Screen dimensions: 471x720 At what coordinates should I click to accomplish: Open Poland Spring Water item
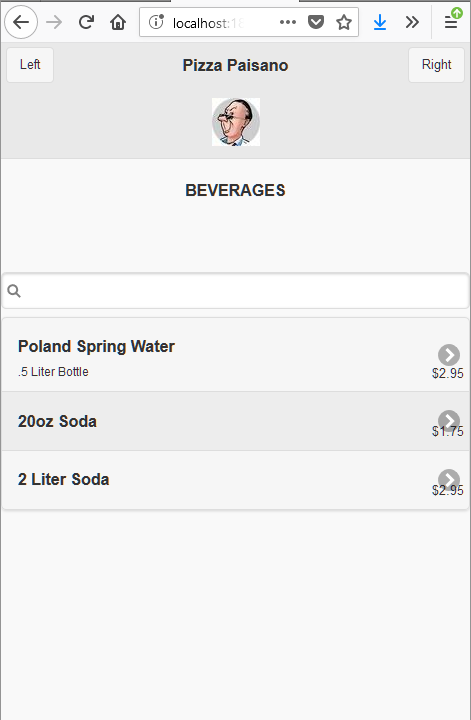point(236,355)
